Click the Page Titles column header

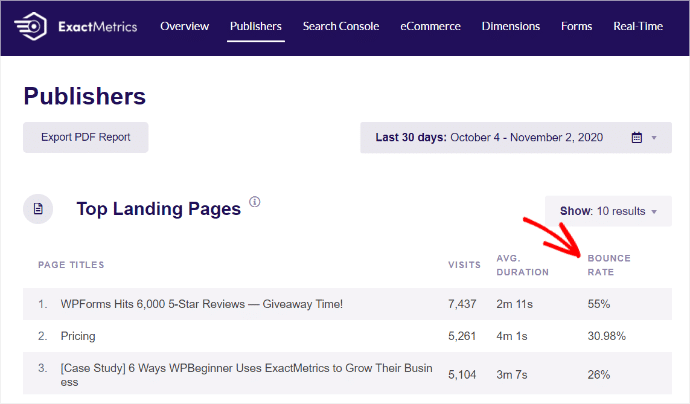click(71, 265)
